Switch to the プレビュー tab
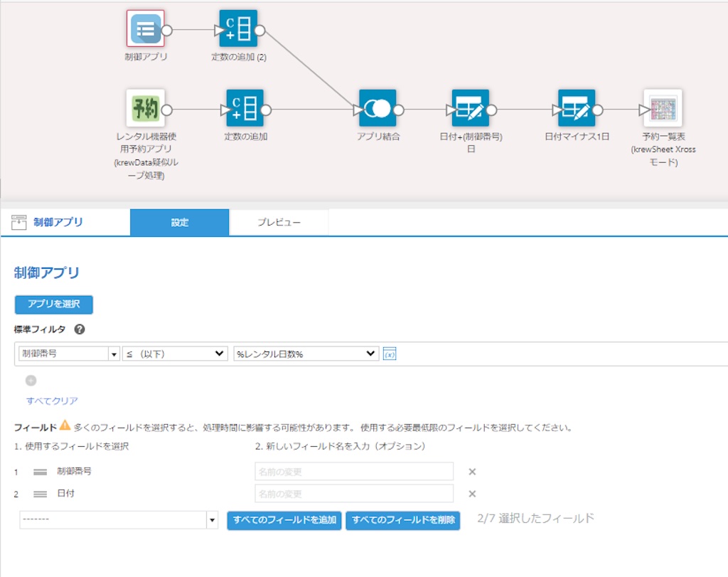The width and height of the screenshot is (728, 577). point(279,223)
